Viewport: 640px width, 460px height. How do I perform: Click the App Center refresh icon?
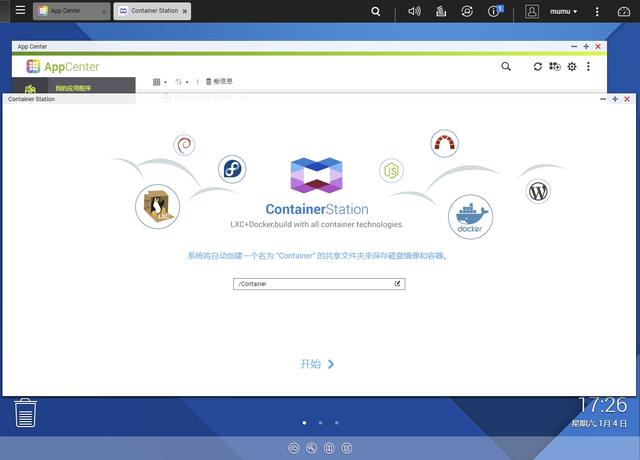537,66
